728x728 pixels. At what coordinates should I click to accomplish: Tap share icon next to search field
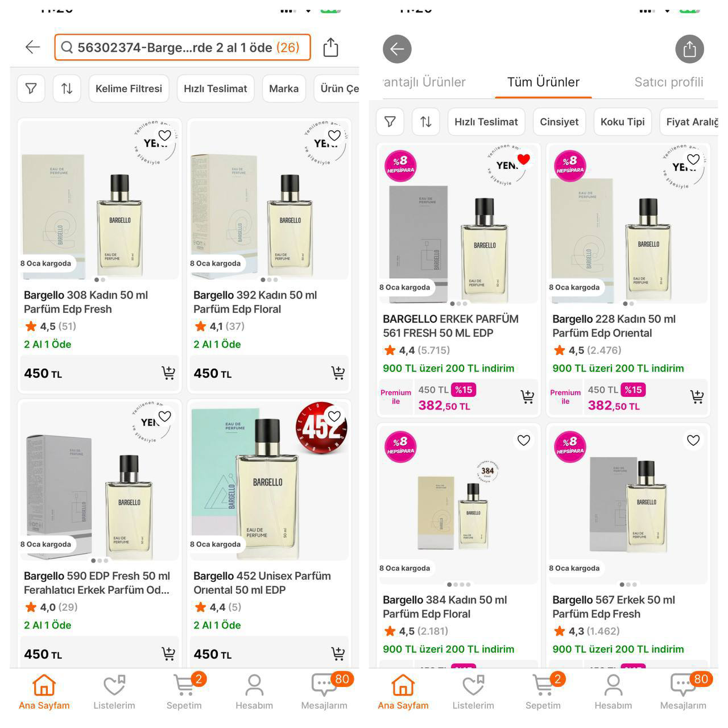(x=330, y=47)
